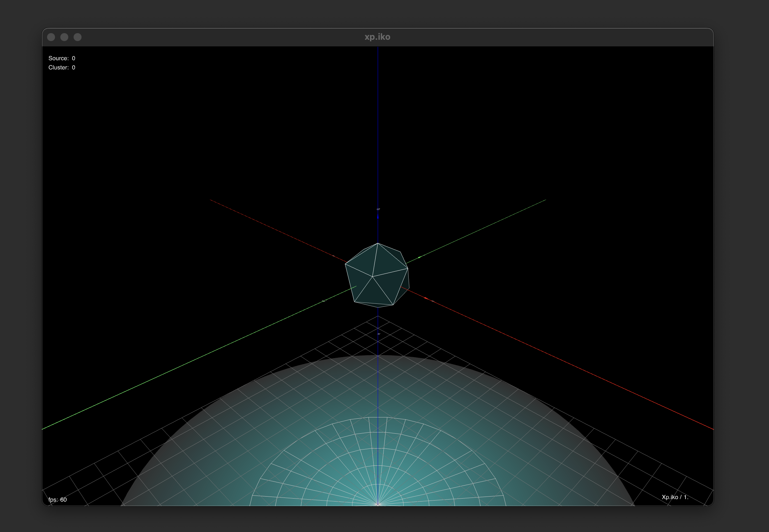
Task: Maximize the xp.iko window
Action: click(x=77, y=37)
